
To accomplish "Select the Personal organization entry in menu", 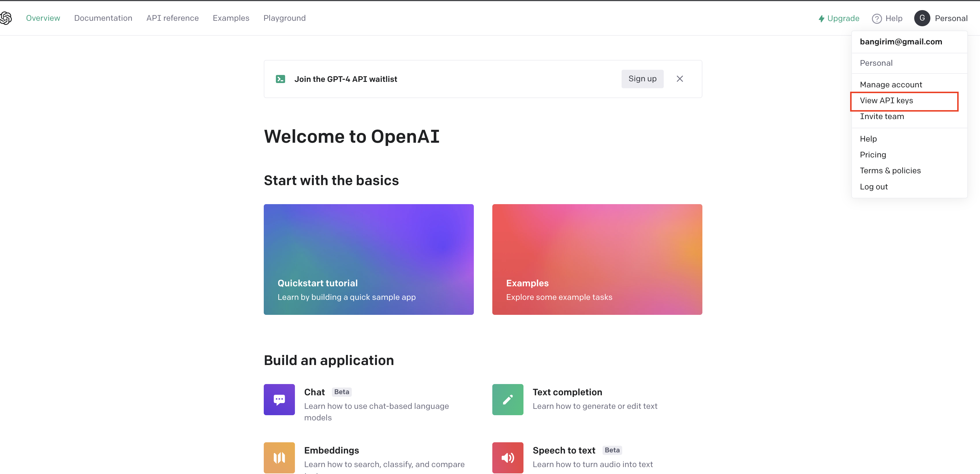I will [876, 63].
